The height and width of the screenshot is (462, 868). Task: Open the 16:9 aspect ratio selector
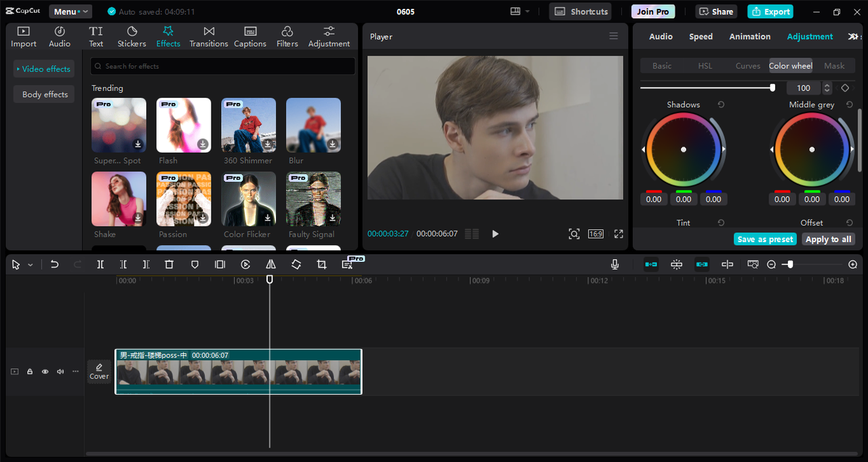(595, 233)
